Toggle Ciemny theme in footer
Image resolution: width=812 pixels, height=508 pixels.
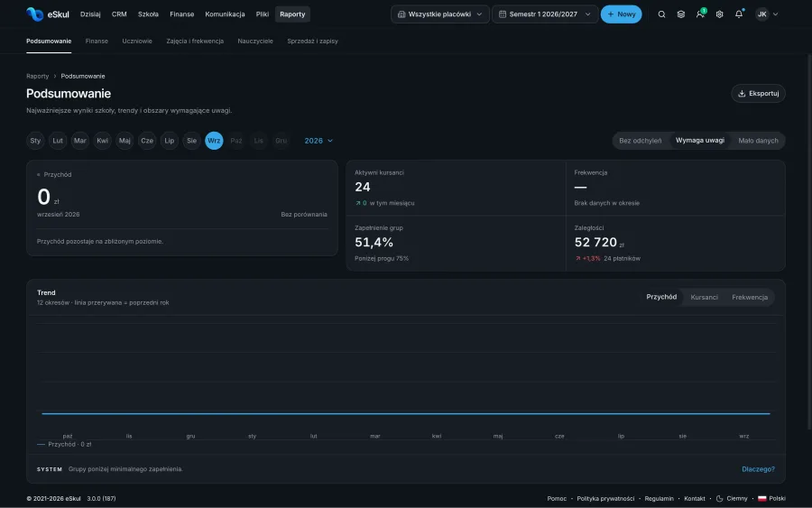(732, 499)
